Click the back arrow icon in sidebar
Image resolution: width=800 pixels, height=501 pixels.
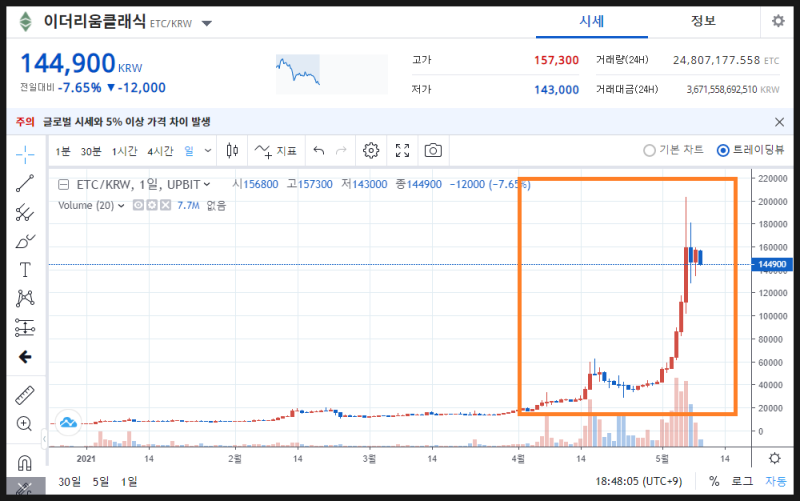coord(24,357)
